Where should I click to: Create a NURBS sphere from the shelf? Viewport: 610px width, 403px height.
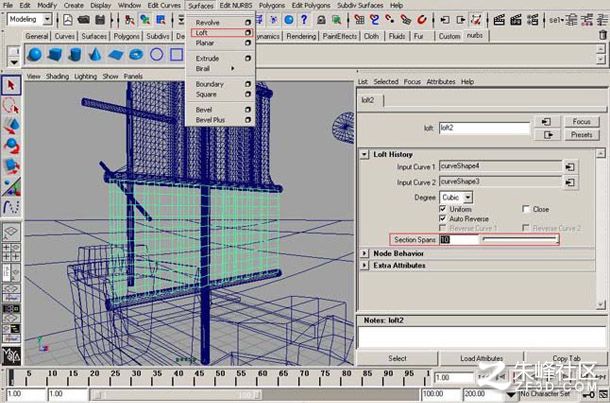35,54
